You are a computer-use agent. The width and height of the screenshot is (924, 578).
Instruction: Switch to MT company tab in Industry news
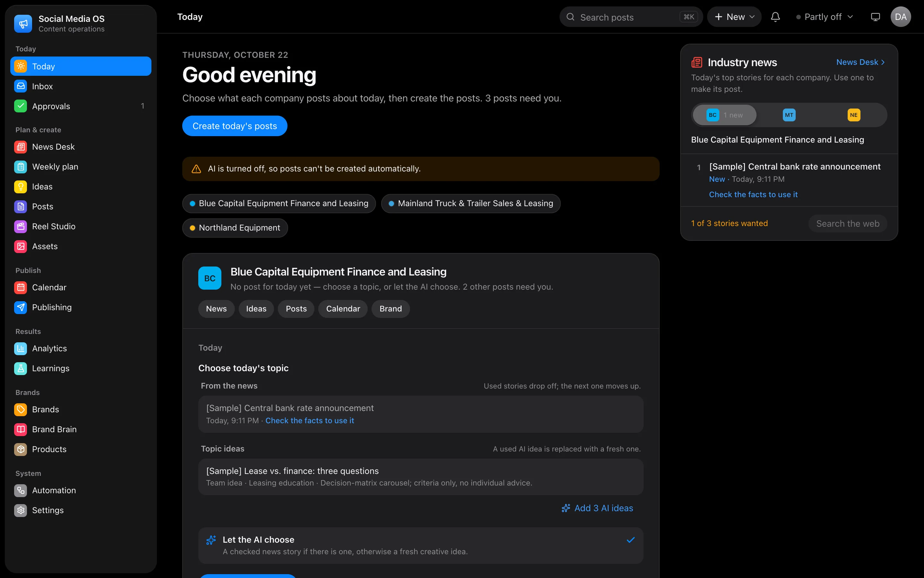pyautogui.click(x=789, y=115)
